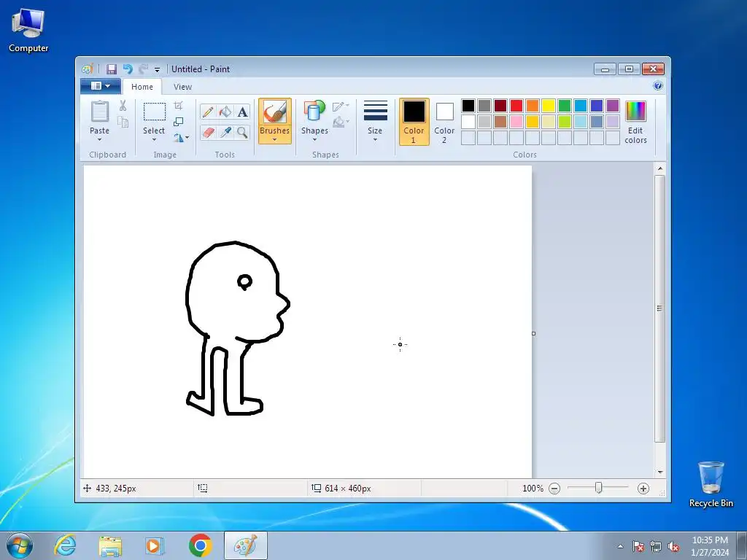Switch to the Home ribbon tab
This screenshot has width=747, height=560.
[142, 87]
